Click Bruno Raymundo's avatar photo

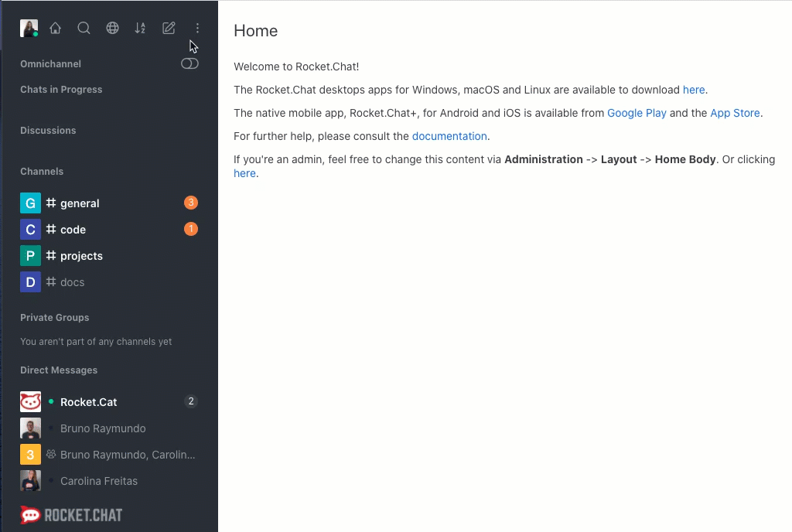(30, 428)
